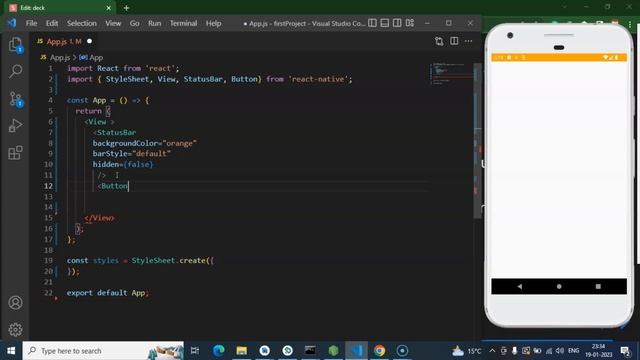The height and width of the screenshot is (360, 640).
Task: Click the 15°C weather widget
Action: (467, 351)
